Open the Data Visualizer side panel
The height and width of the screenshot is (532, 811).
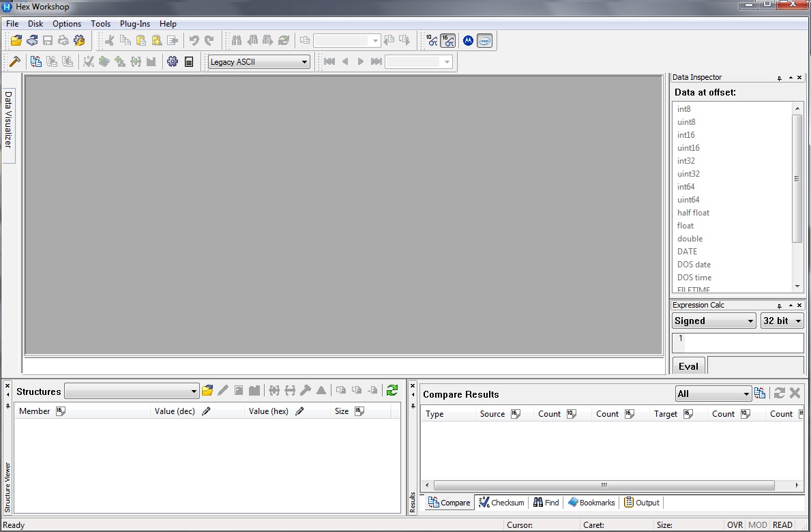(x=8, y=119)
